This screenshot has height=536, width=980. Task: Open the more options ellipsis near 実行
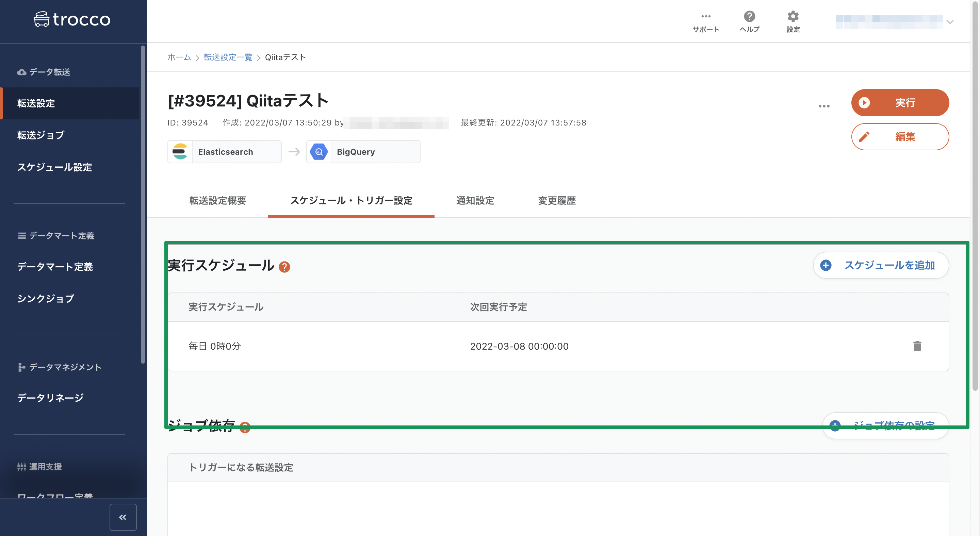824,106
